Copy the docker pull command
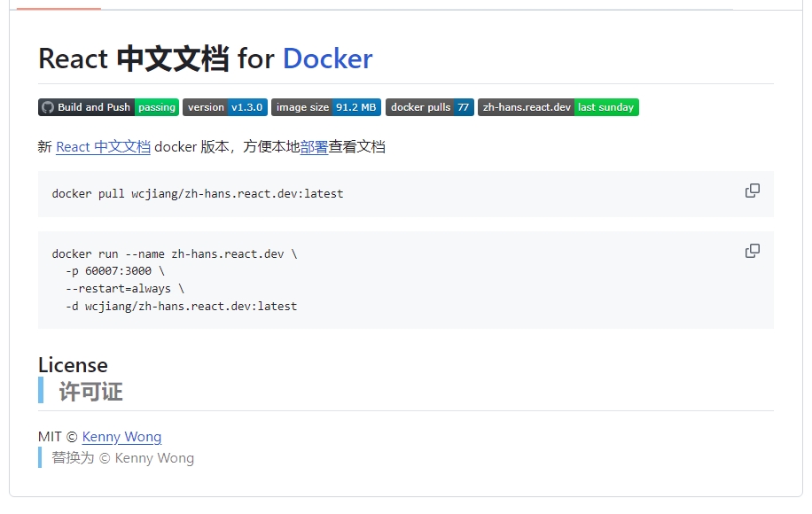 752,191
